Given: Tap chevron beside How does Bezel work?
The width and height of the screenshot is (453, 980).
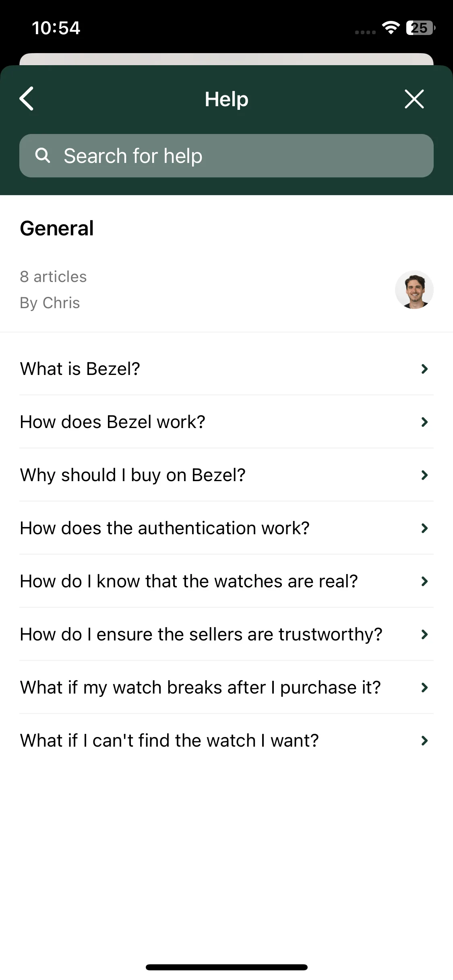Looking at the screenshot, I should coord(424,422).
